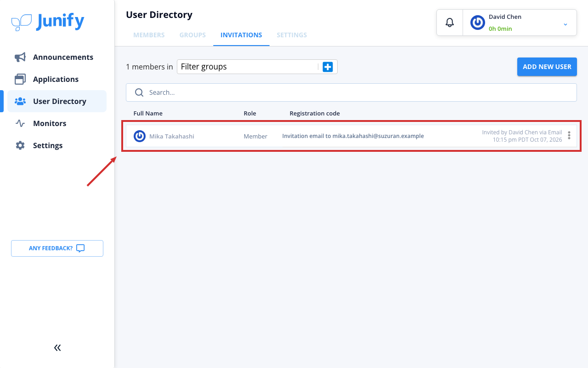Click Mika Takahashi's avatar icon
The image size is (588, 368).
pyautogui.click(x=140, y=136)
